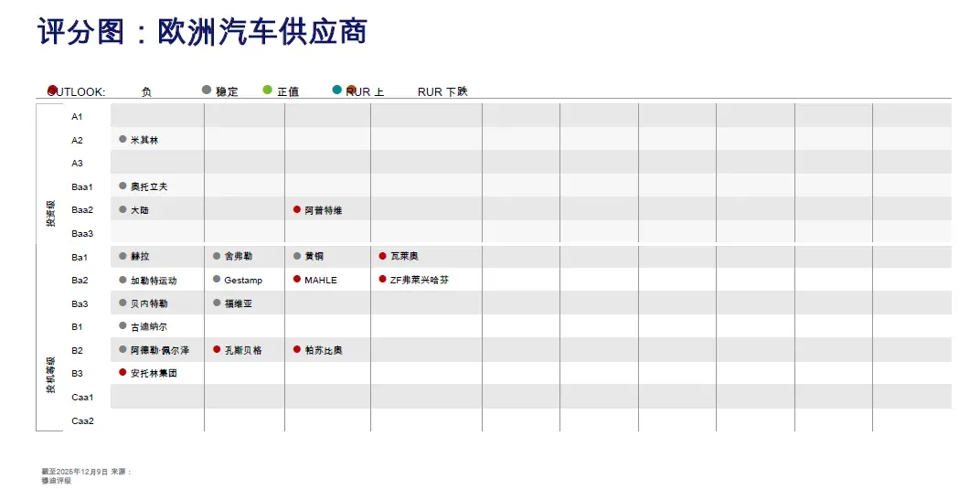980x489 pixels.
Task: Select 安托林集团 in the B3 row
Action: [x=154, y=374]
